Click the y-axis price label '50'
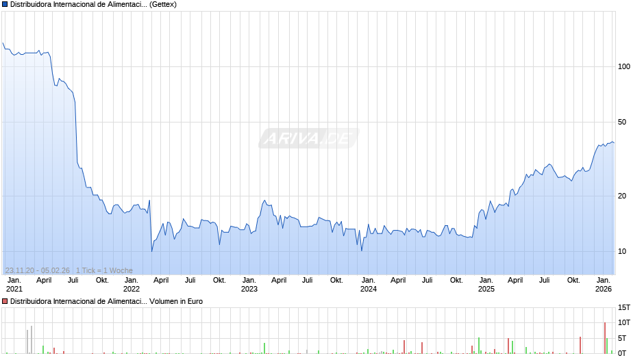Image resolution: width=644 pixels, height=360 pixels. (622, 123)
